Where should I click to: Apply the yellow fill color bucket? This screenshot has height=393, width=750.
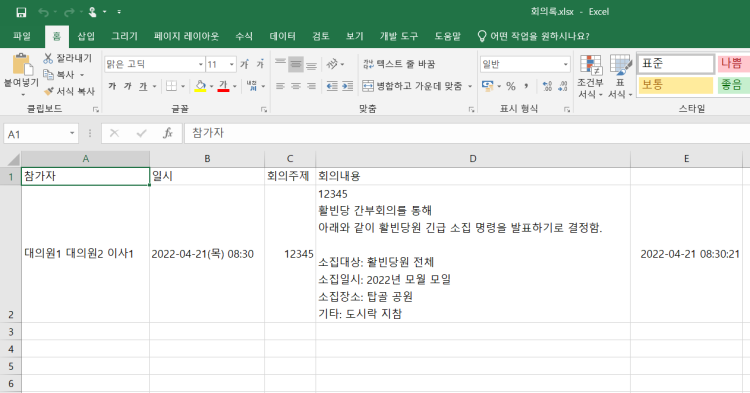(x=200, y=86)
